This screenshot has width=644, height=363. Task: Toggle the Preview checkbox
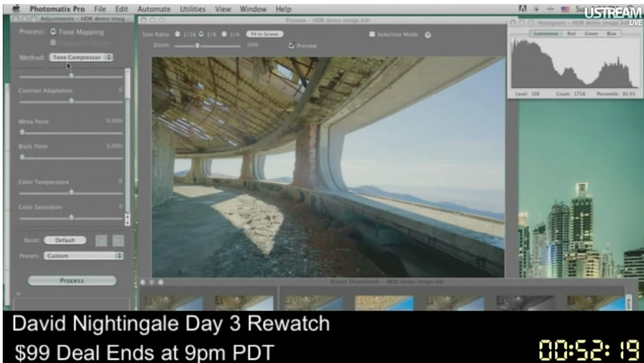[292, 45]
